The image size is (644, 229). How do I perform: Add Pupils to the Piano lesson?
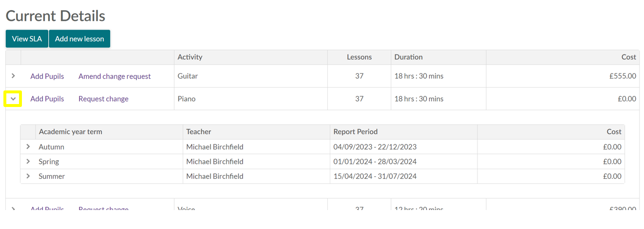47,99
